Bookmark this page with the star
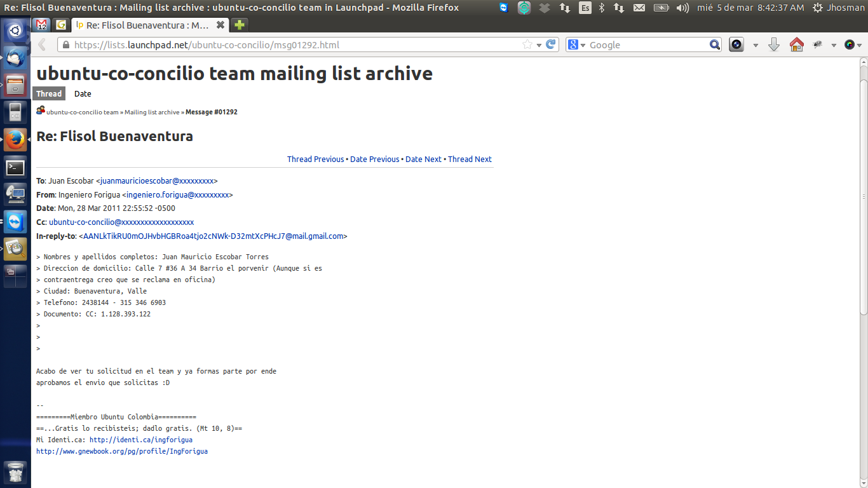Image resolution: width=868 pixels, height=488 pixels. (x=527, y=45)
